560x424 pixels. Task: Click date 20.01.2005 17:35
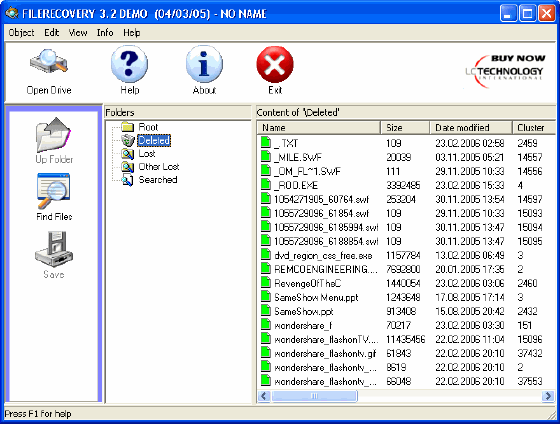(x=470, y=269)
